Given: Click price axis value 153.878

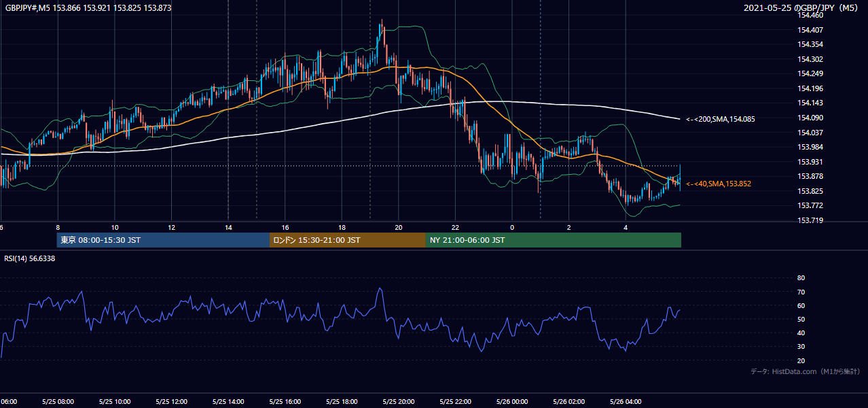Looking at the screenshot, I should click(810, 176).
